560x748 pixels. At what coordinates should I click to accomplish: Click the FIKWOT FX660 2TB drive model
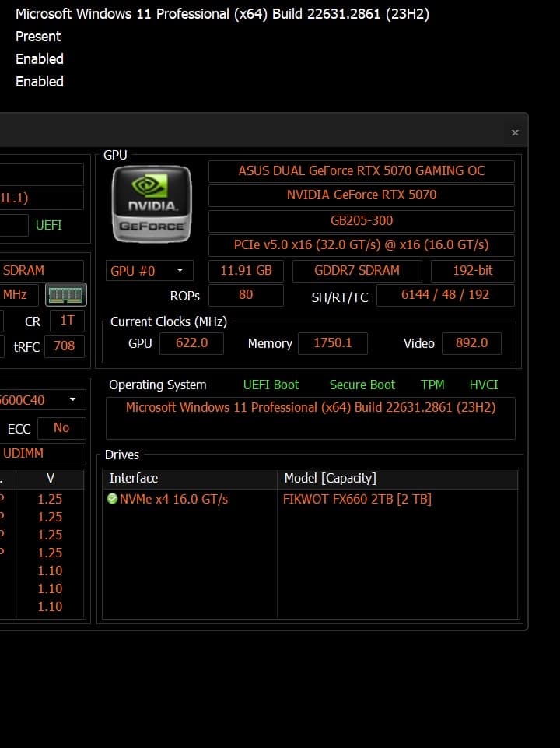(x=357, y=500)
